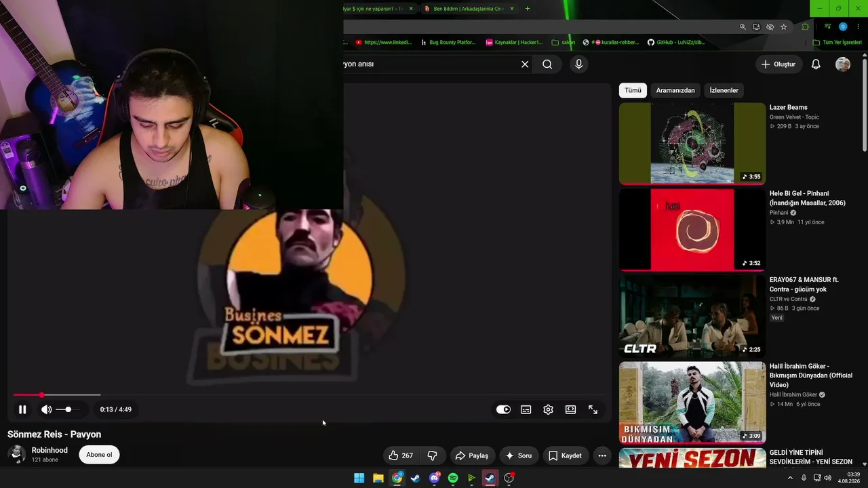Open the Lazer Beams video thumbnail
This screenshot has height=488, width=868.
[692, 144]
